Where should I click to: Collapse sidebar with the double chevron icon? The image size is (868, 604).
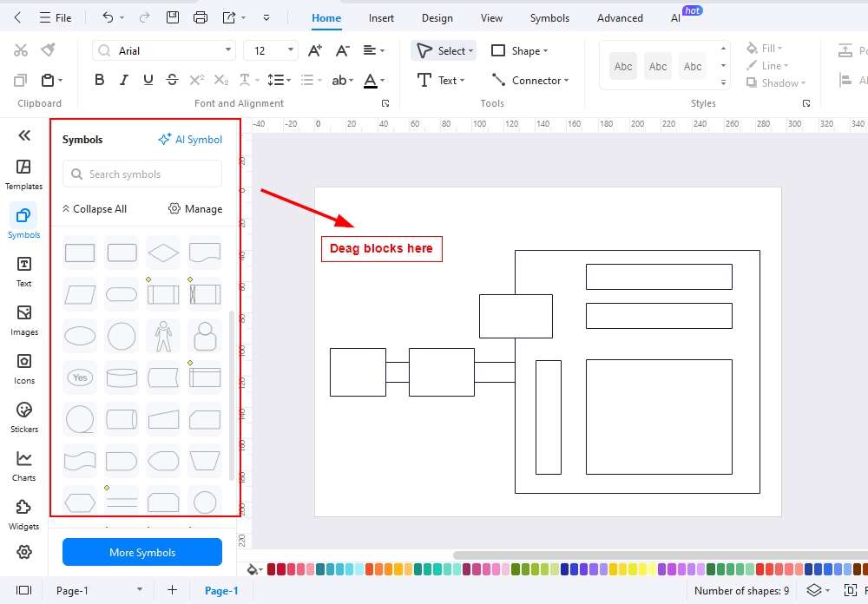coord(24,135)
